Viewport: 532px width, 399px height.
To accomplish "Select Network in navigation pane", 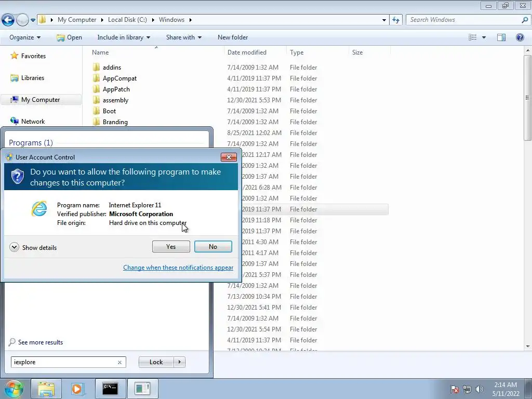I will [x=28, y=121].
